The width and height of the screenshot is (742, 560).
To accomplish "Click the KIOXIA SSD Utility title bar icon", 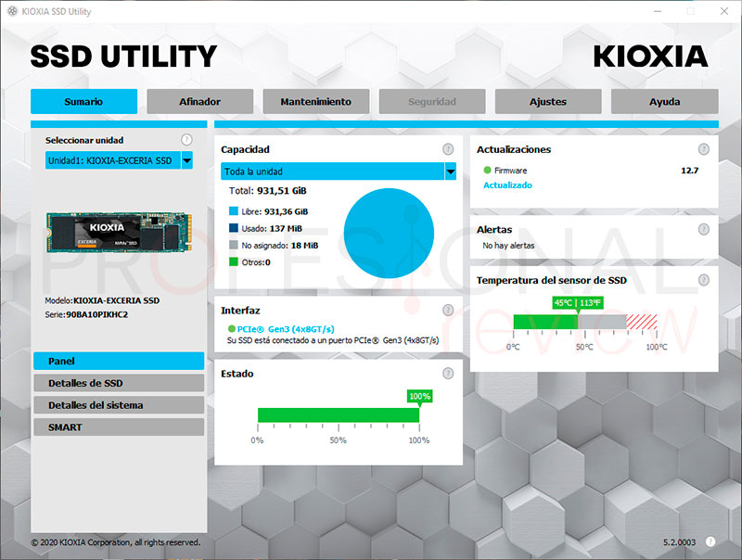I will (x=13, y=11).
